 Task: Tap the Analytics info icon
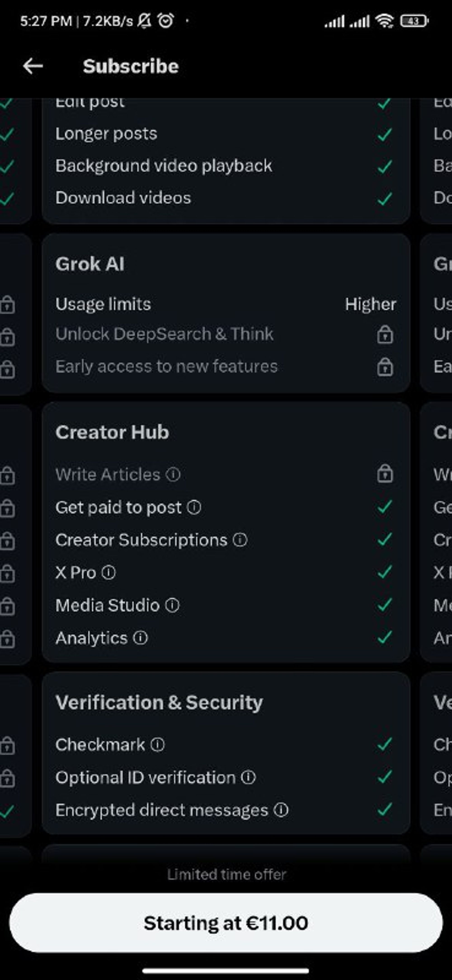pyautogui.click(x=140, y=638)
